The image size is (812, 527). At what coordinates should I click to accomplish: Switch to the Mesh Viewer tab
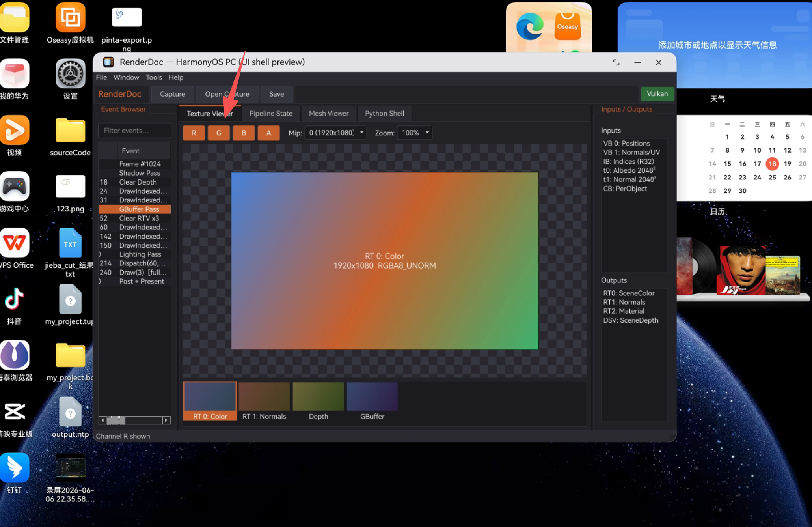tap(329, 114)
